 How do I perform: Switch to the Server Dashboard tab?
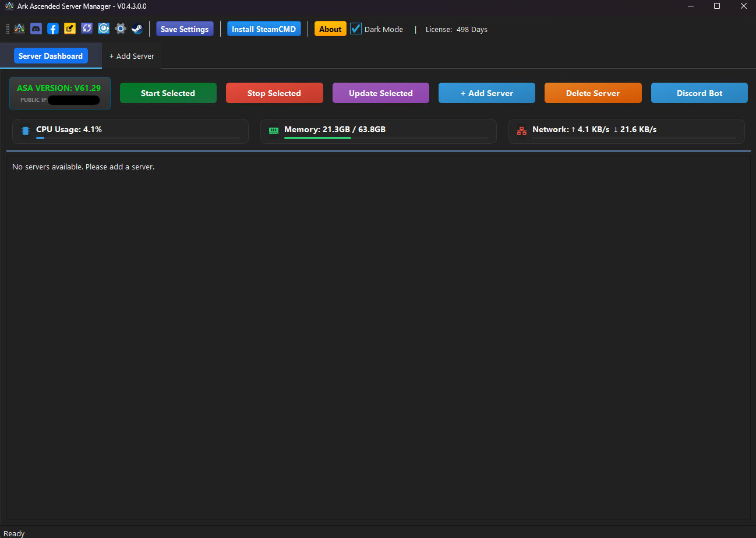[51, 56]
